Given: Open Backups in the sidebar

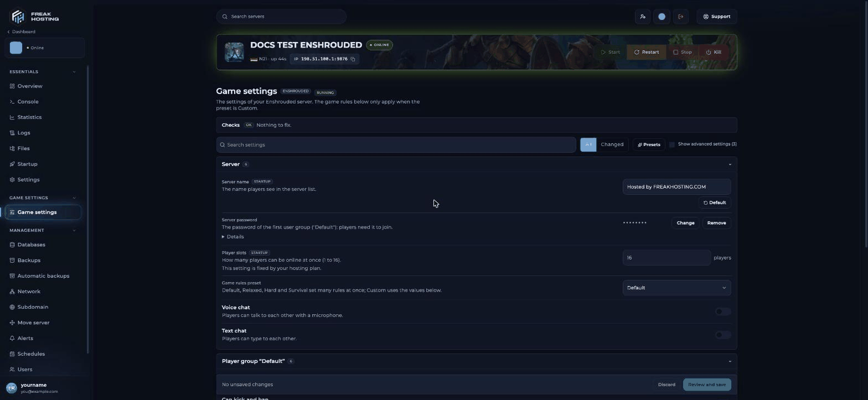Looking at the screenshot, I should point(29,260).
